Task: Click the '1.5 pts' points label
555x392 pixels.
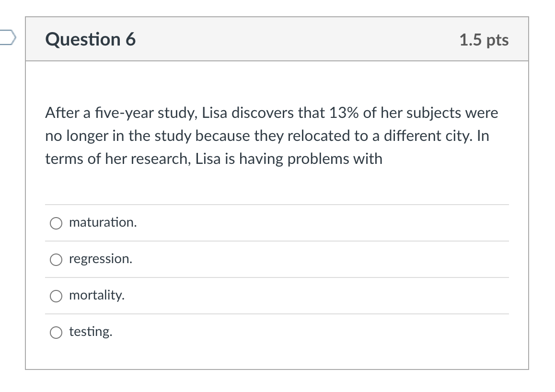Action: coord(484,40)
